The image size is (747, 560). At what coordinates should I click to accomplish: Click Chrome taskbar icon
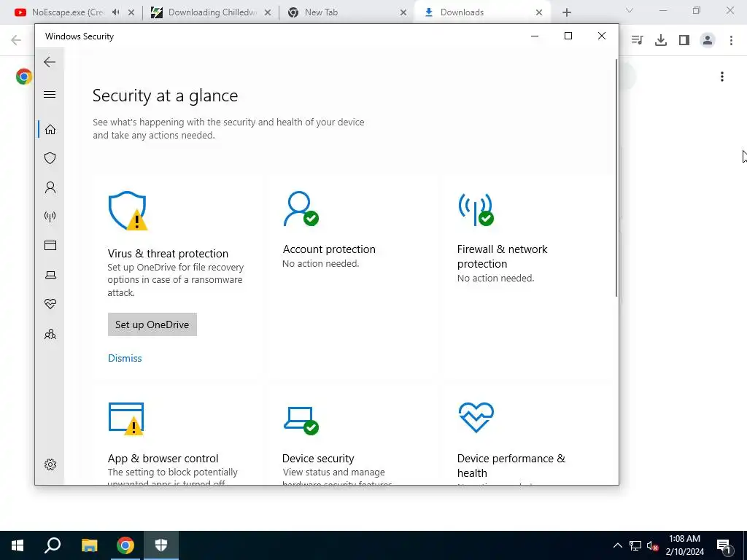click(x=125, y=545)
